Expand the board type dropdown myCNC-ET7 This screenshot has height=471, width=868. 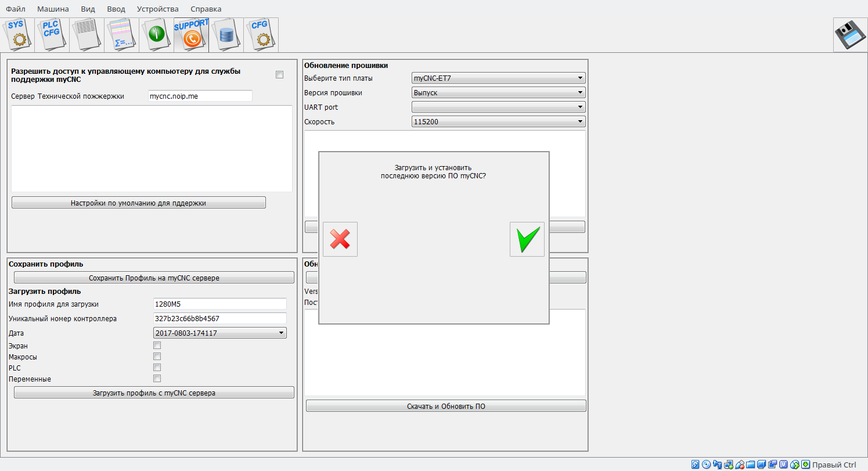498,78
